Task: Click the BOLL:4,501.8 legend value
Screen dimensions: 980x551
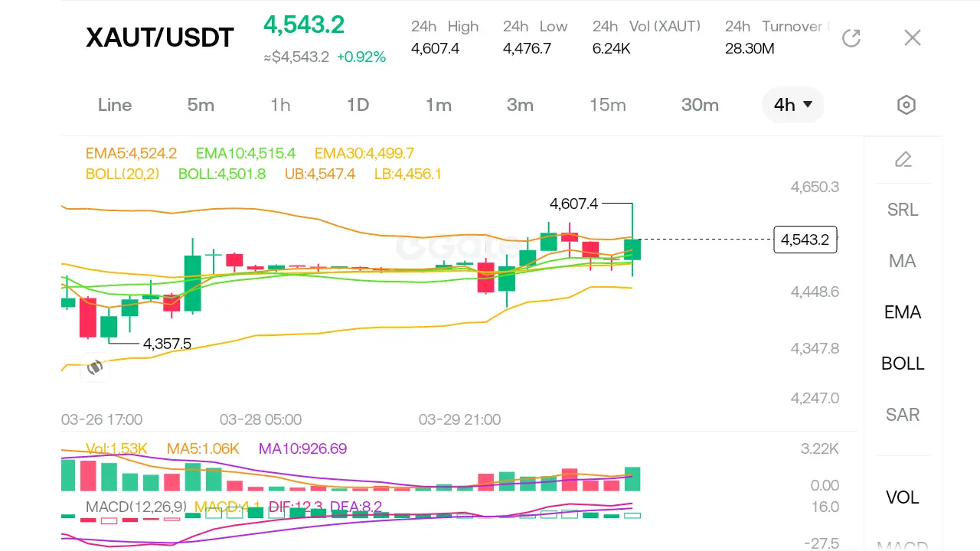Action: pyautogui.click(x=222, y=174)
